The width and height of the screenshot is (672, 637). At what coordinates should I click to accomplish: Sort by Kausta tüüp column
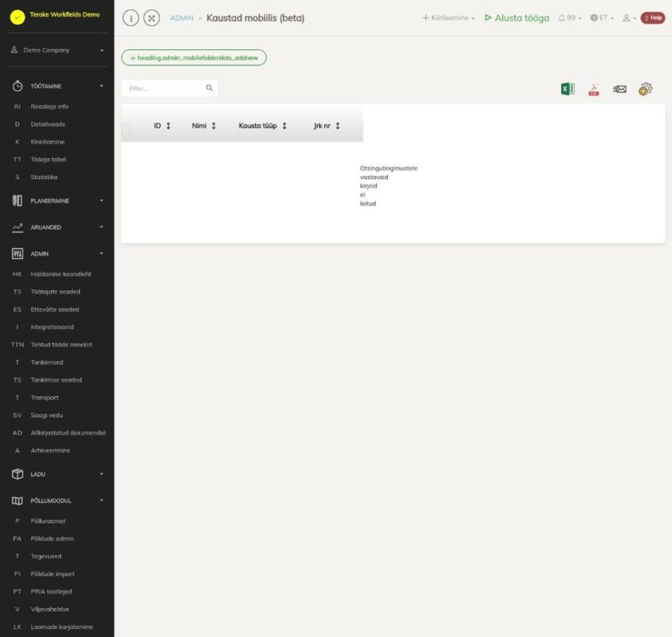(x=262, y=125)
